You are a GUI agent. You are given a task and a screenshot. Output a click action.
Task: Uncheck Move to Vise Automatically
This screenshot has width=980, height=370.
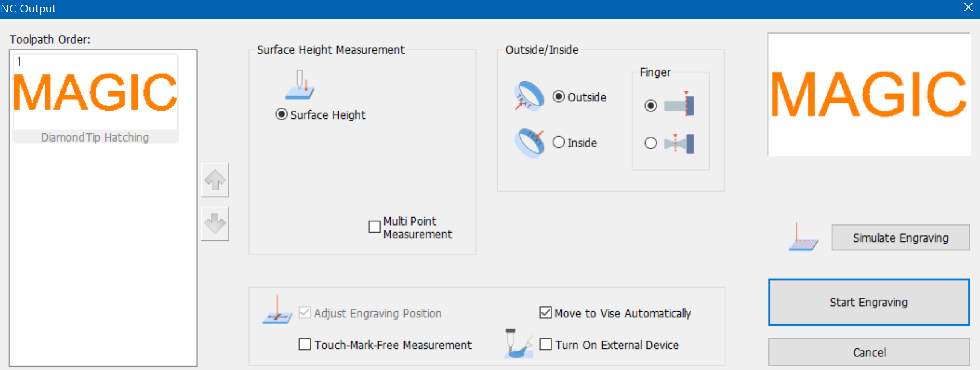546,312
